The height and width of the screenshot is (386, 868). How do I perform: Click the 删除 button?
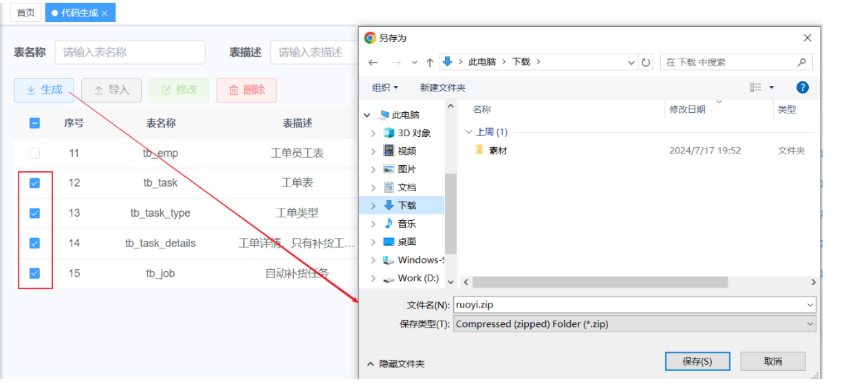click(x=246, y=90)
